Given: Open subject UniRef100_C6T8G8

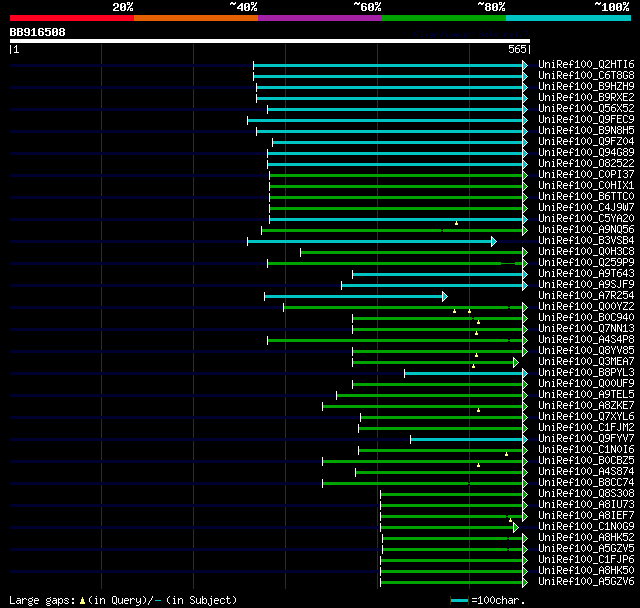Looking at the screenshot, I should click(x=586, y=75).
